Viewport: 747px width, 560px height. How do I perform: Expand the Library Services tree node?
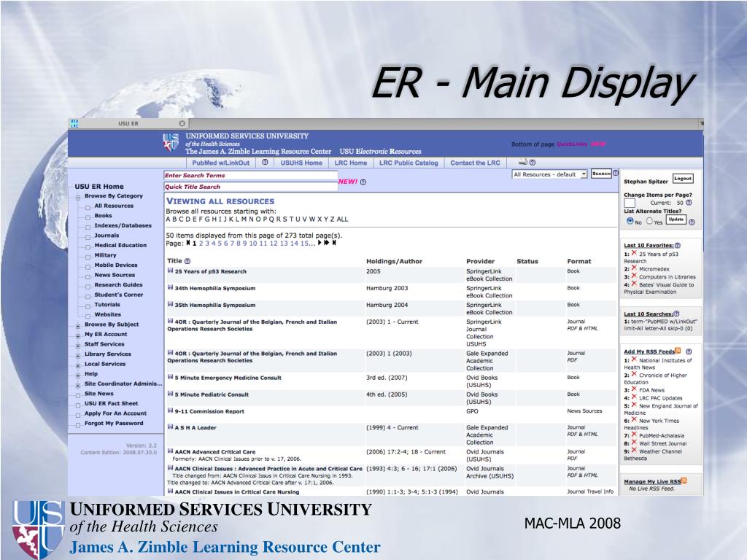pyautogui.click(x=77, y=356)
